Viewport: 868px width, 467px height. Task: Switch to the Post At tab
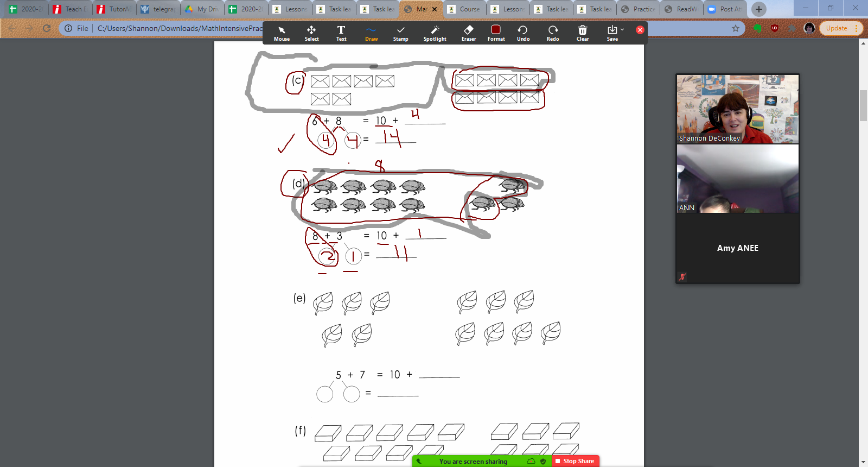click(x=725, y=9)
